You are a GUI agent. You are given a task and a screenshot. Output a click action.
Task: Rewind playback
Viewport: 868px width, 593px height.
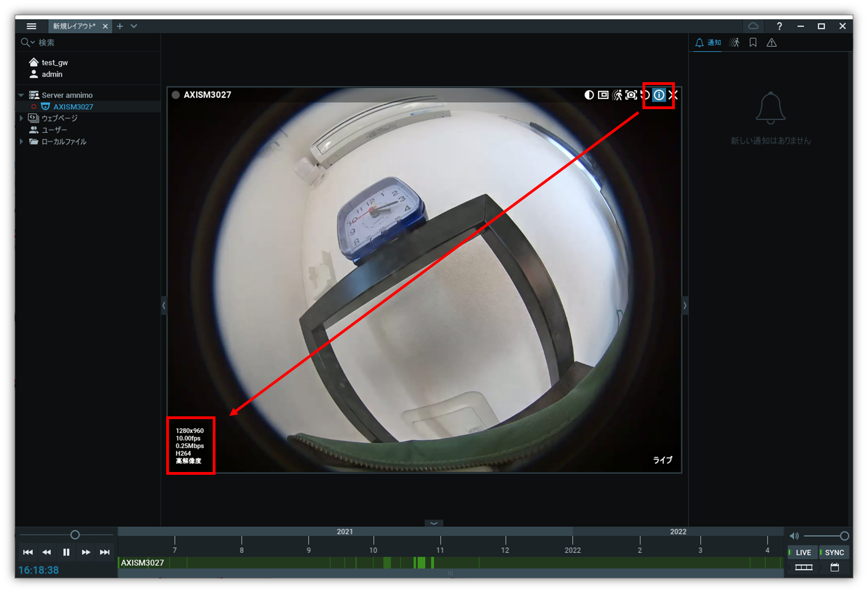tap(47, 552)
